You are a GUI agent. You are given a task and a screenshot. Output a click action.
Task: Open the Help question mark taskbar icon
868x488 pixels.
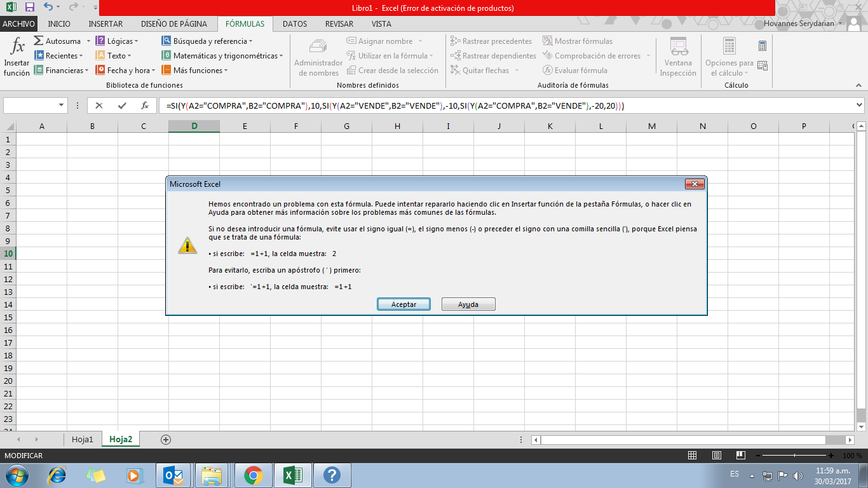tap(332, 475)
